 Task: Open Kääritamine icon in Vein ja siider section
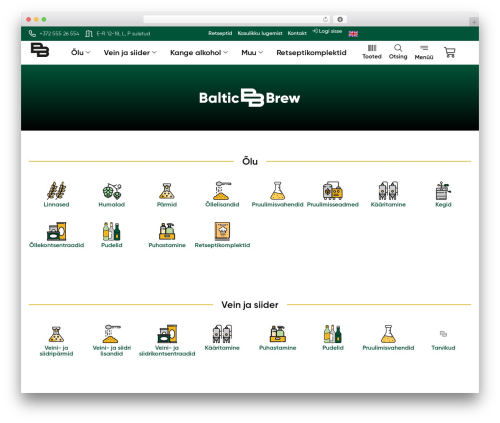coord(222,334)
